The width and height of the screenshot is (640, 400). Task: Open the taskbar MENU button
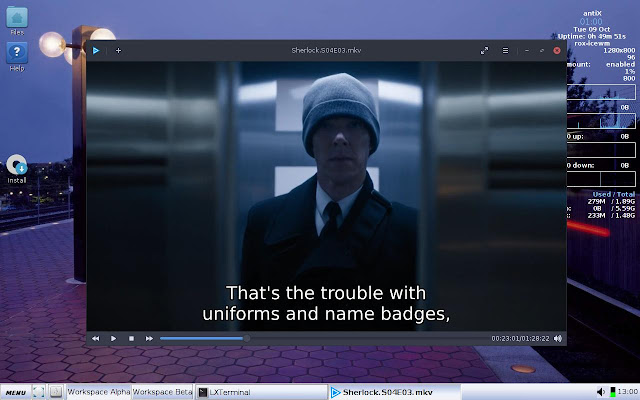coord(16,392)
